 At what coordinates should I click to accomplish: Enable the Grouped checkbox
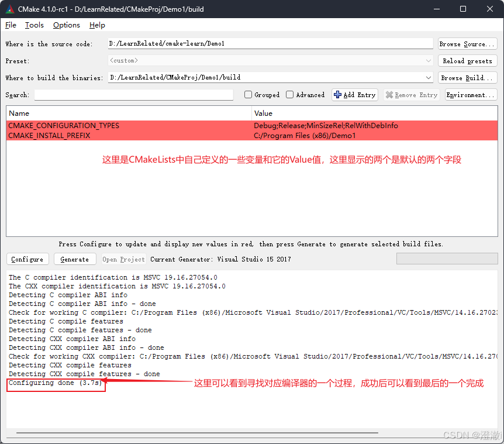pyautogui.click(x=248, y=95)
